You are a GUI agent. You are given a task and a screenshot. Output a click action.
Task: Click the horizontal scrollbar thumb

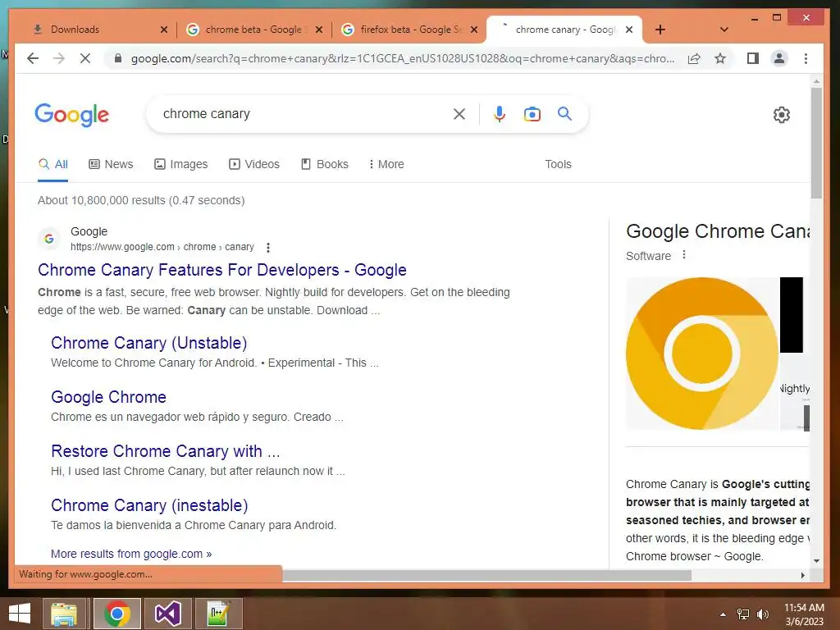point(486,575)
